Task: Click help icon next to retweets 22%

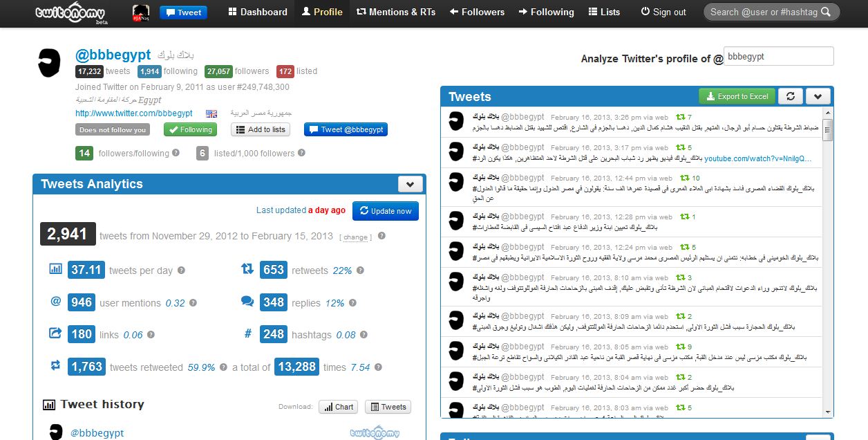Action: tap(360, 271)
